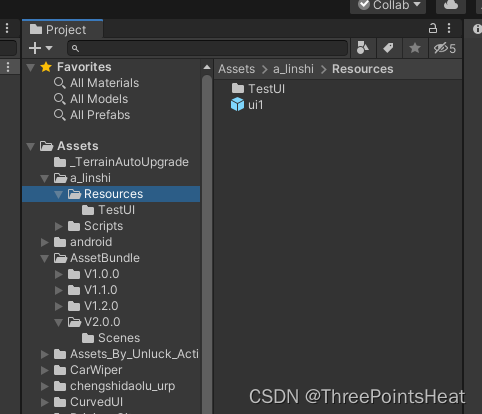Click the Project search field
This screenshot has height=414, width=482.
click(x=208, y=48)
